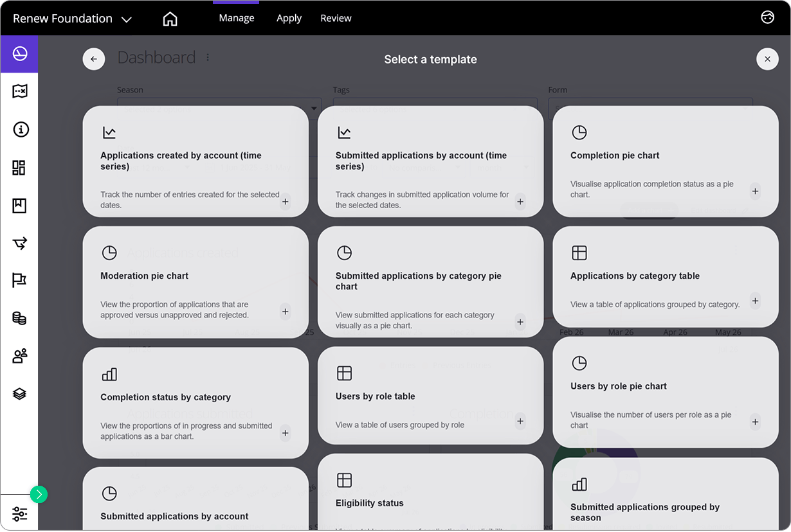Click pie icon on Completion pie chart card

tap(579, 132)
